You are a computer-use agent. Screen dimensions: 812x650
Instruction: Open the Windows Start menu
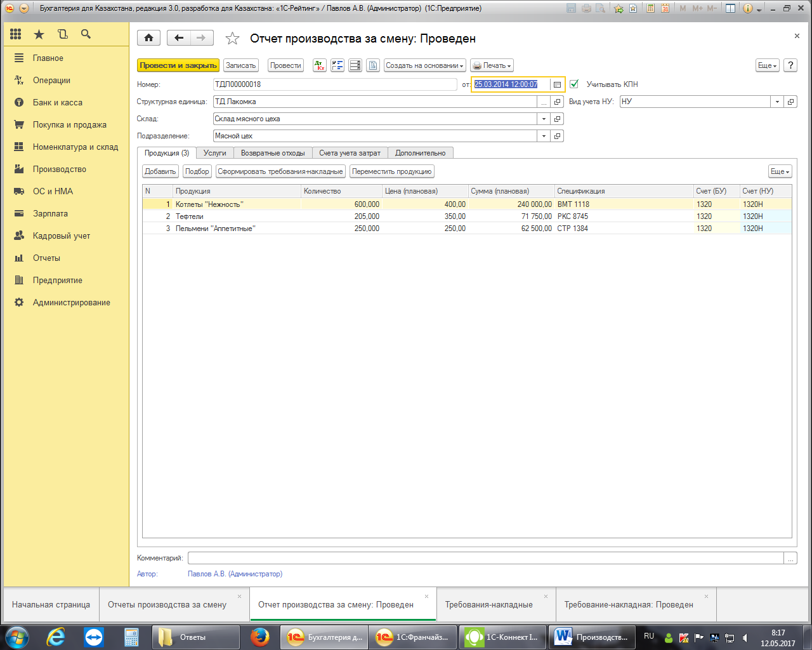click(17, 637)
